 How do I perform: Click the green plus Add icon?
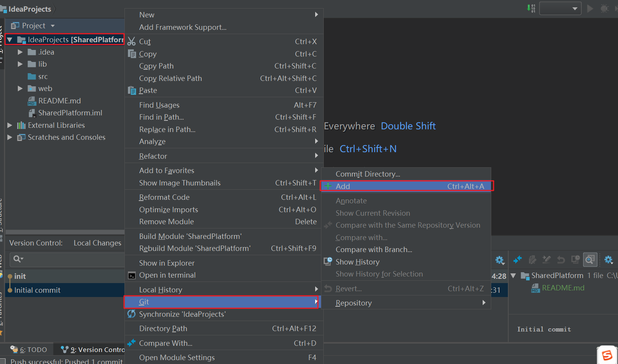(328, 186)
